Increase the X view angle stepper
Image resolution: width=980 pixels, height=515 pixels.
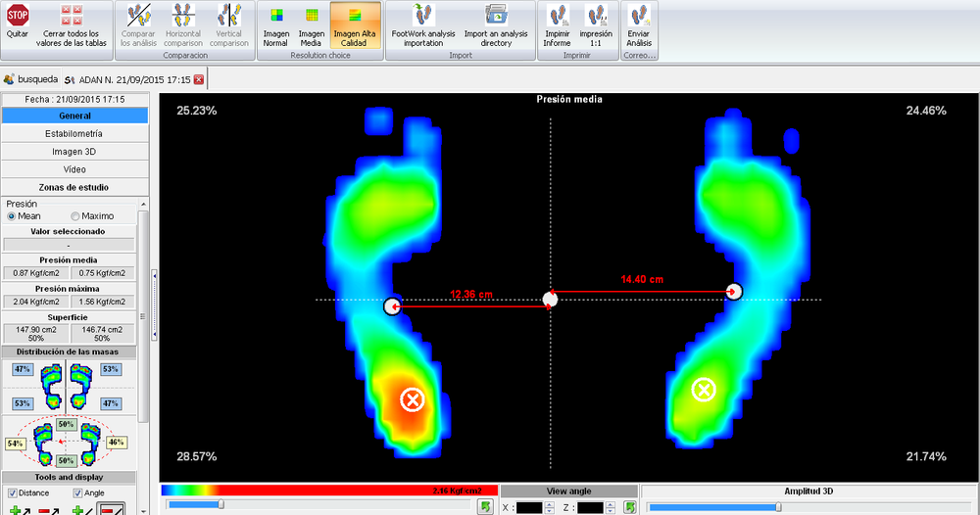point(550,504)
